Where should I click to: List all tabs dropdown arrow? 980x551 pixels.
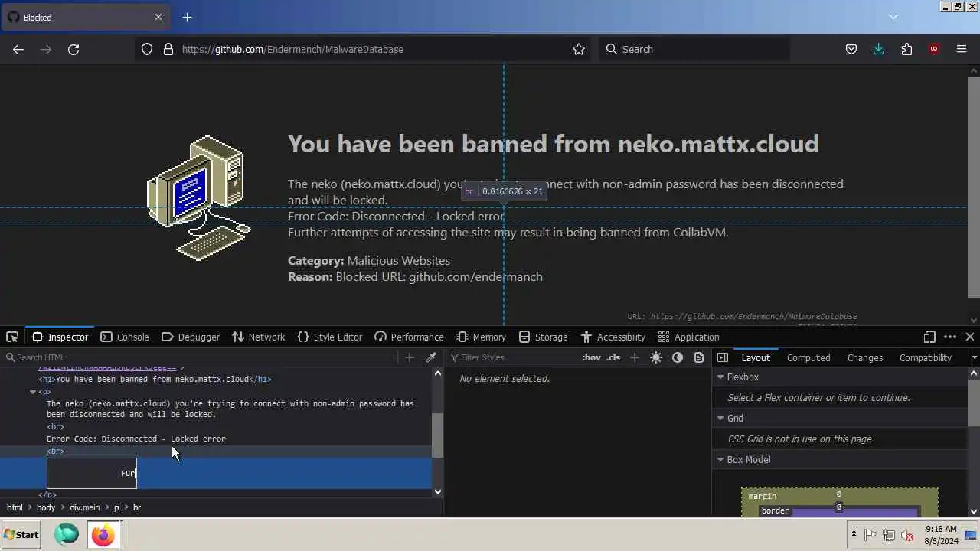tap(893, 17)
